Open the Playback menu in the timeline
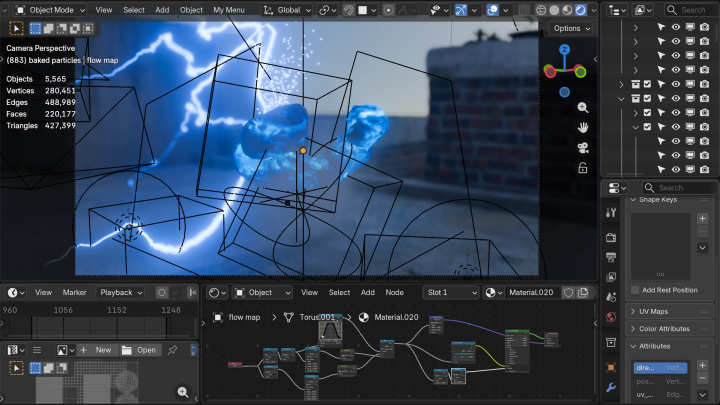 coord(121,292)
